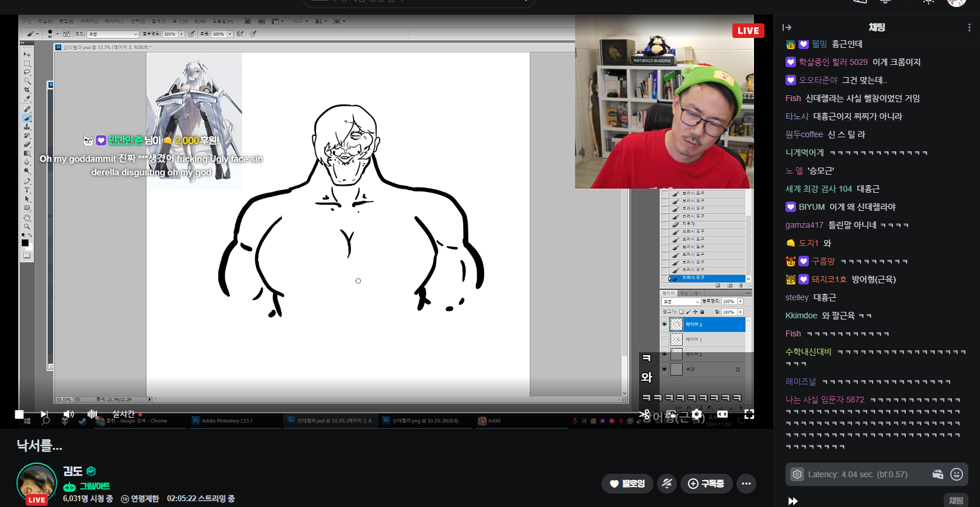The image size is (980, 507).
Task: Toggle lock transparent pixels in Layers panel
Action: click(682, 312)
